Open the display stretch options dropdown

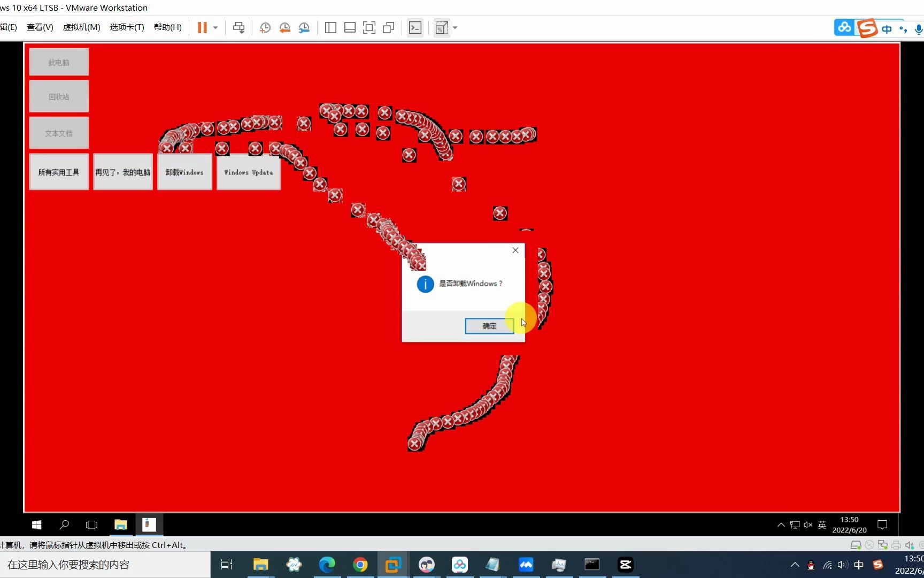pos(455,27)
